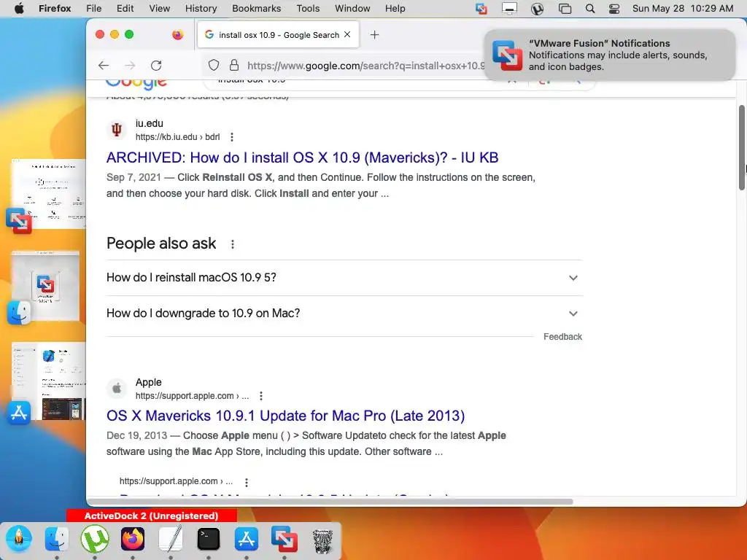Open options dots next to first support.apple.com result
The image size is (747, 560).
tap(261, 396)
